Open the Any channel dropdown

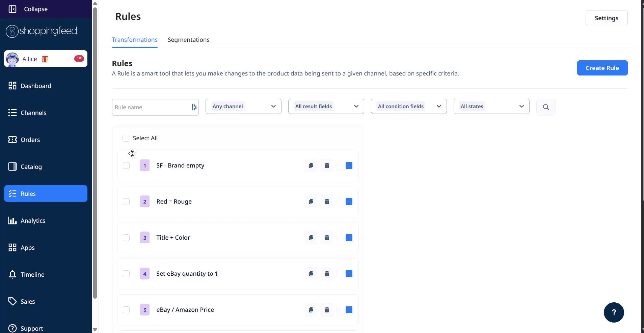click(243, 106)
